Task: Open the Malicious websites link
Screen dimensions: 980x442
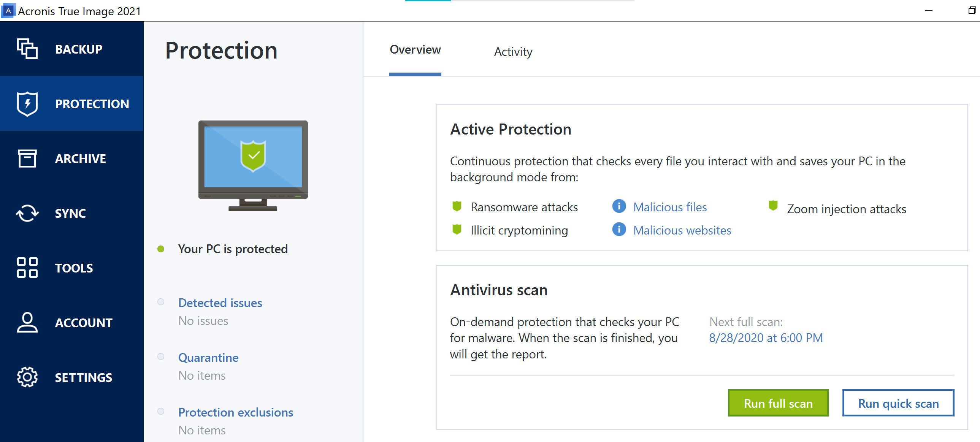Action: point(682,230)
